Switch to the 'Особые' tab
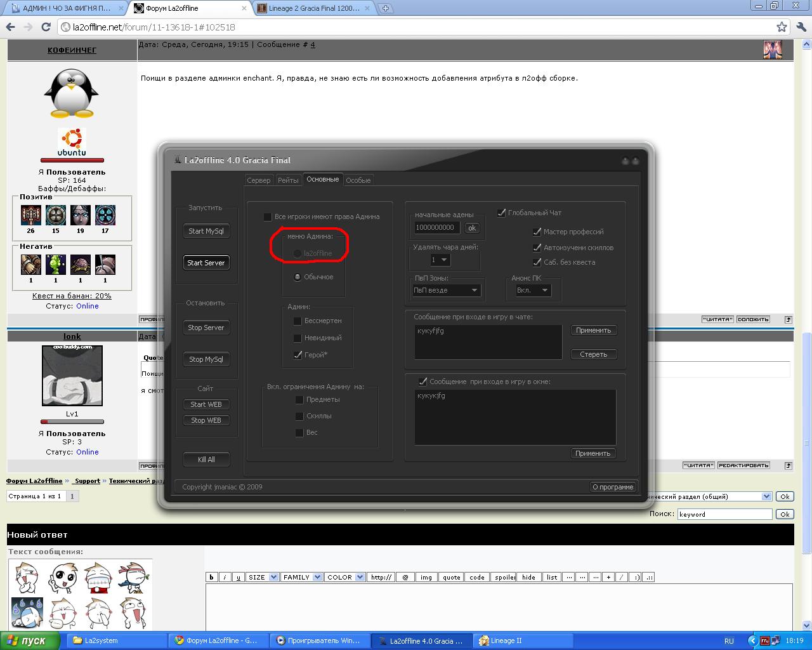This screenshot has height=650, width=812. click(358, 180)
